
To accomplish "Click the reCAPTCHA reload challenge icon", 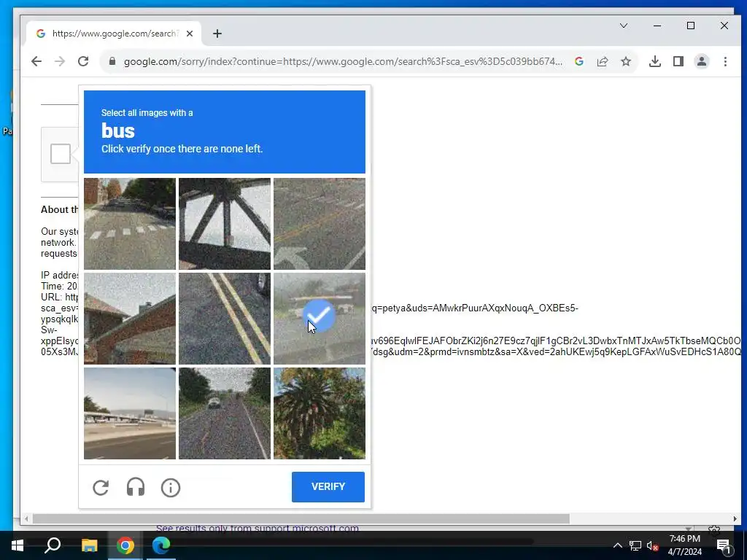I will click(101, 487).
